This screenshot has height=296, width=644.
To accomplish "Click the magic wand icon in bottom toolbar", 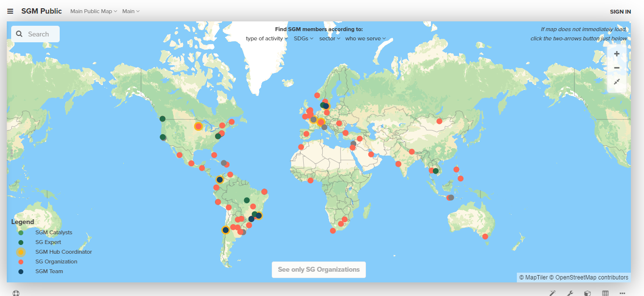I will pyautogui.click(x=552, y=293).
